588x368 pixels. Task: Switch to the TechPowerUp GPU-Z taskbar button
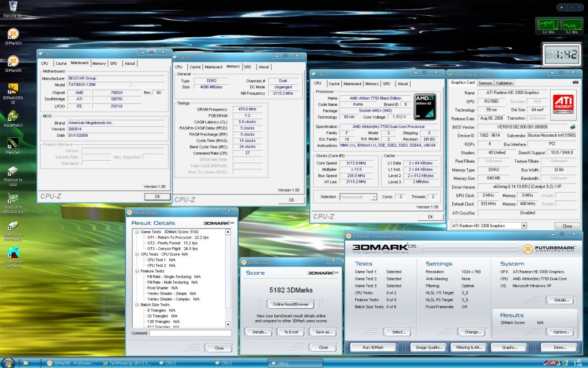point(128,363)
